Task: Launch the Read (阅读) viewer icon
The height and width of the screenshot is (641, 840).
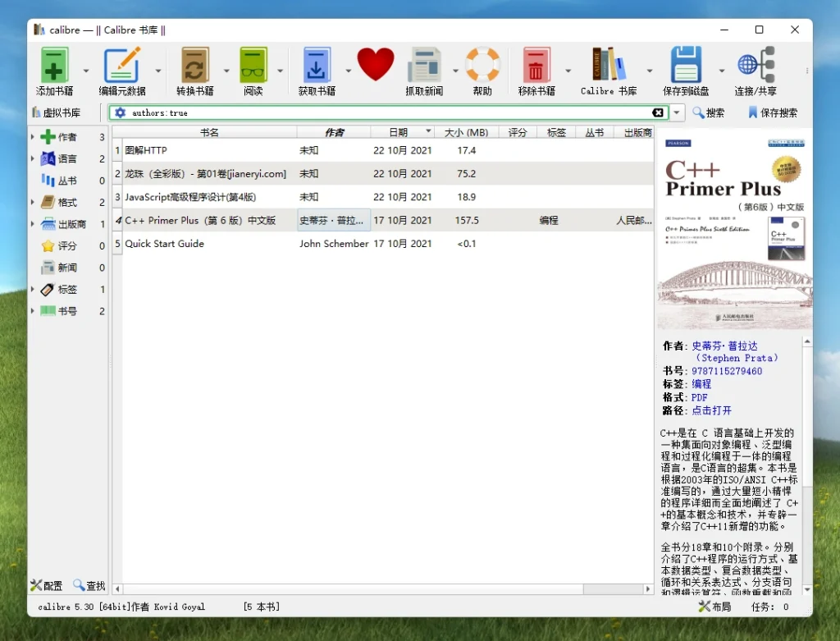Action: [x=253, y=66]
